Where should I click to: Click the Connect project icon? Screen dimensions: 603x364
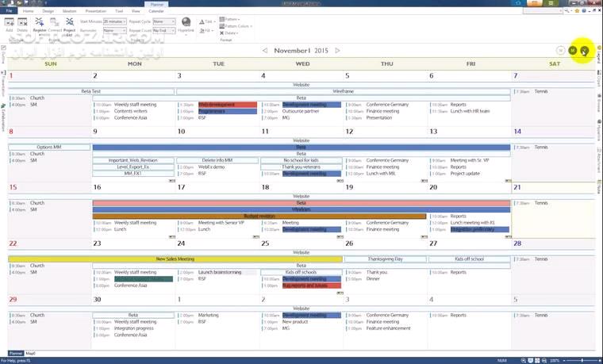(x=55, y=22)
